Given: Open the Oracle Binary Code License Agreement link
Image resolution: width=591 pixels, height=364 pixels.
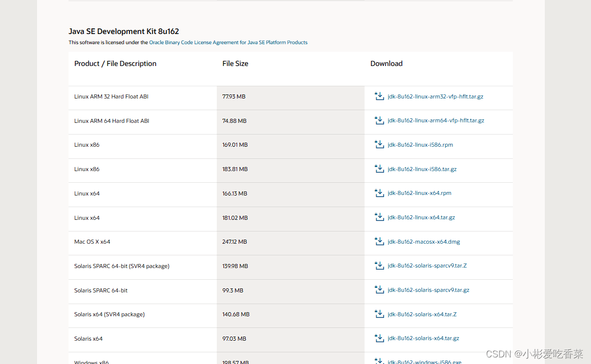Looking at the screenshot, I should 228,42.
